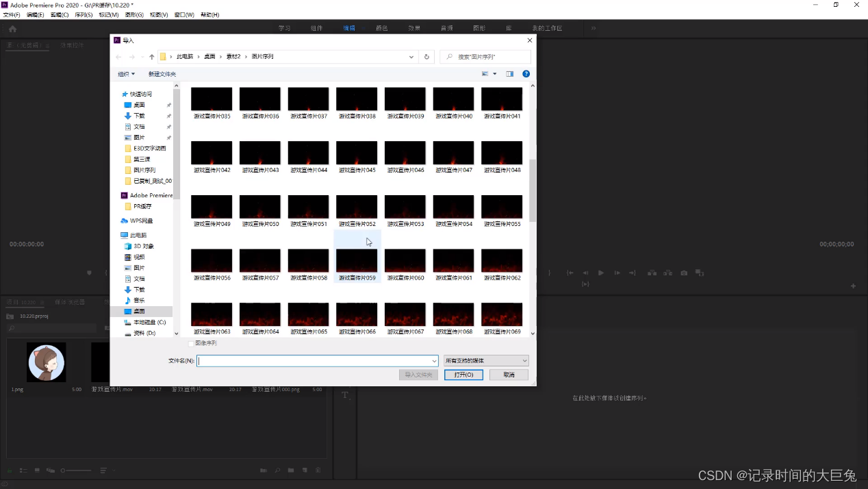Image resolution: width=868 pixels, height=489 pixels.
Task: Go up one folder level in dialog
Action: (151, 57)
